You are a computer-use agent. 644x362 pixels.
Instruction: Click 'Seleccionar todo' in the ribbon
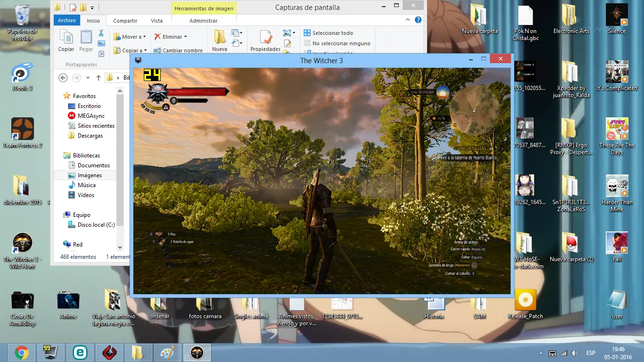tap(328, 33)
